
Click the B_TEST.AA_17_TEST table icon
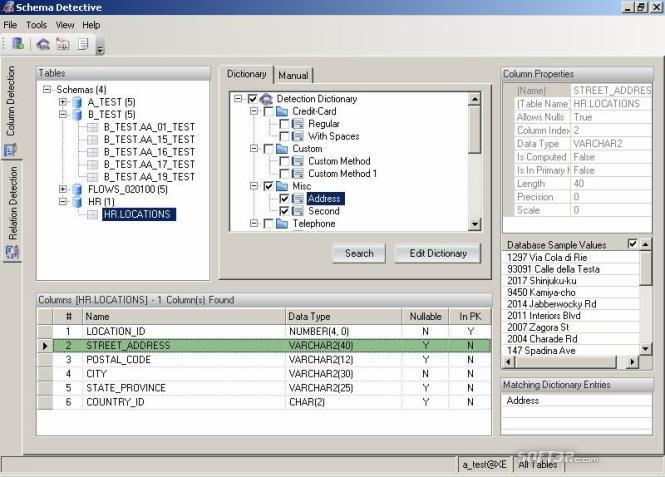coord(92,164)
